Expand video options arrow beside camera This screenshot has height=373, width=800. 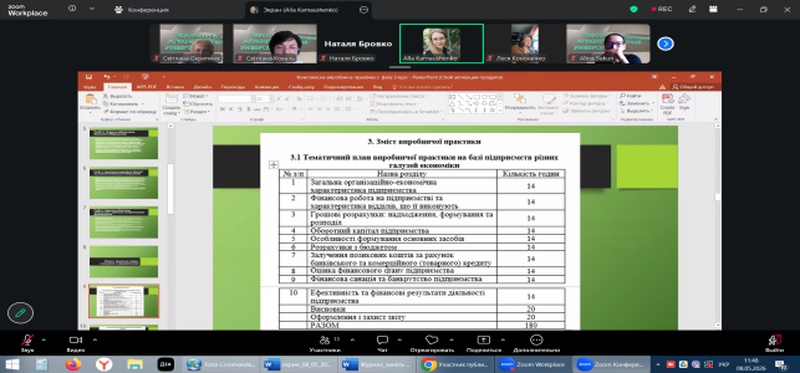94,339
